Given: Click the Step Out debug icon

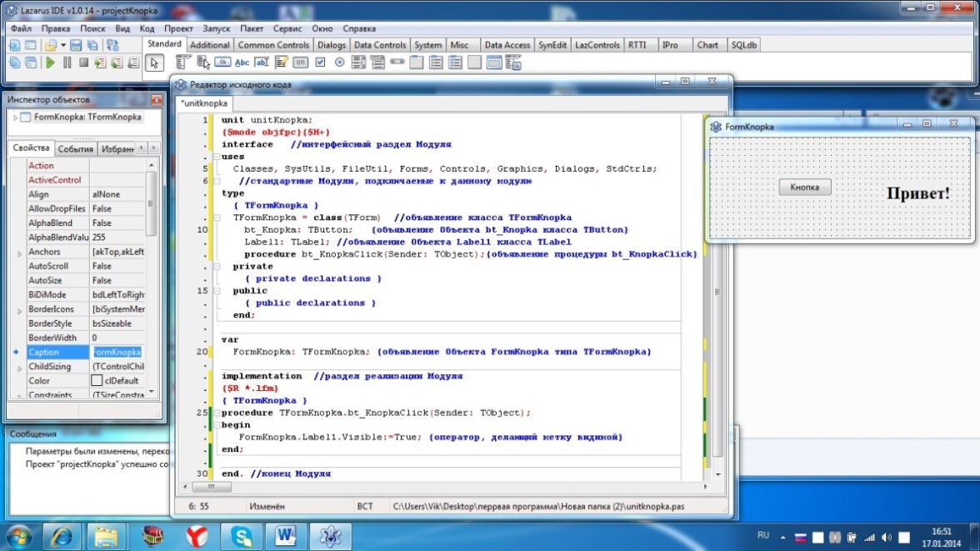Looking at the screenshot, I should 133,63.
